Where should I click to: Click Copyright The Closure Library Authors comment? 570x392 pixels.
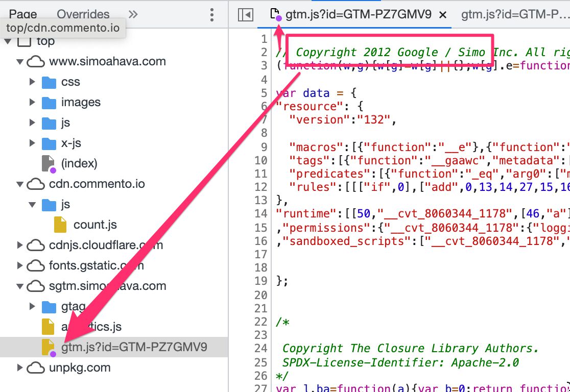[x=410, y=348]
